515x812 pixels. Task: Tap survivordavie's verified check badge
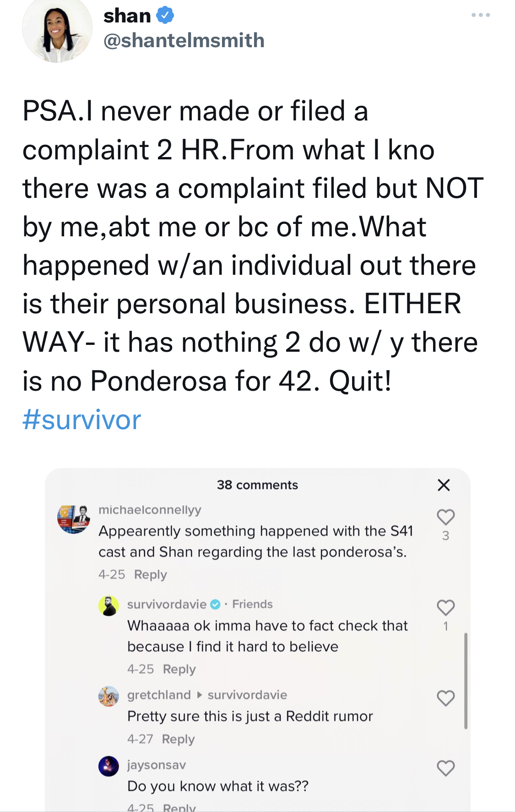(215, 605)
